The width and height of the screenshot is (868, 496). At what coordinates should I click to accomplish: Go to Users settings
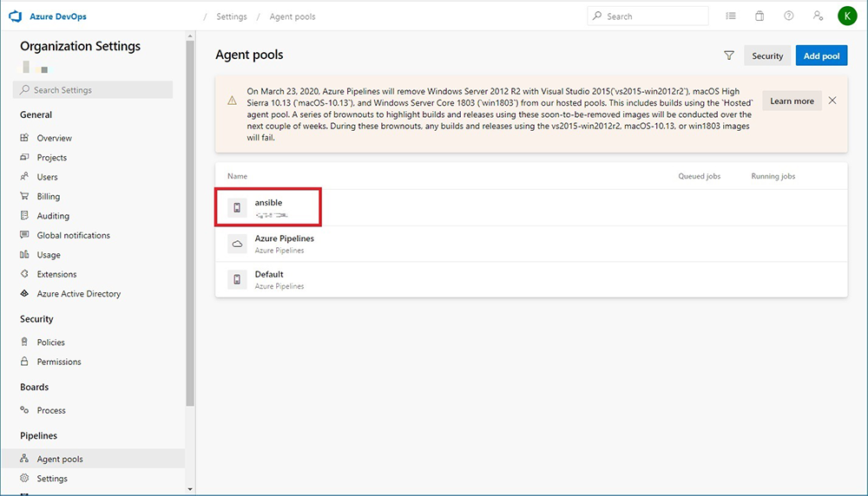tap(47, 177)
